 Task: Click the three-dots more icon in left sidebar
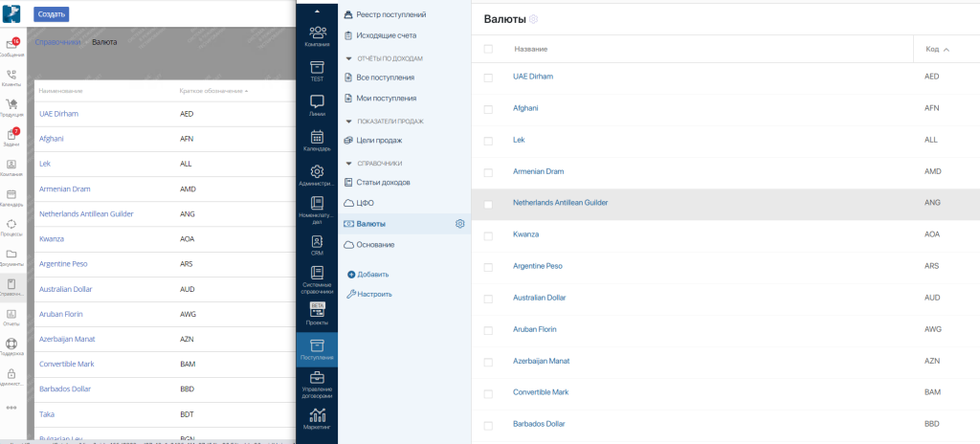tap(11, 407)
